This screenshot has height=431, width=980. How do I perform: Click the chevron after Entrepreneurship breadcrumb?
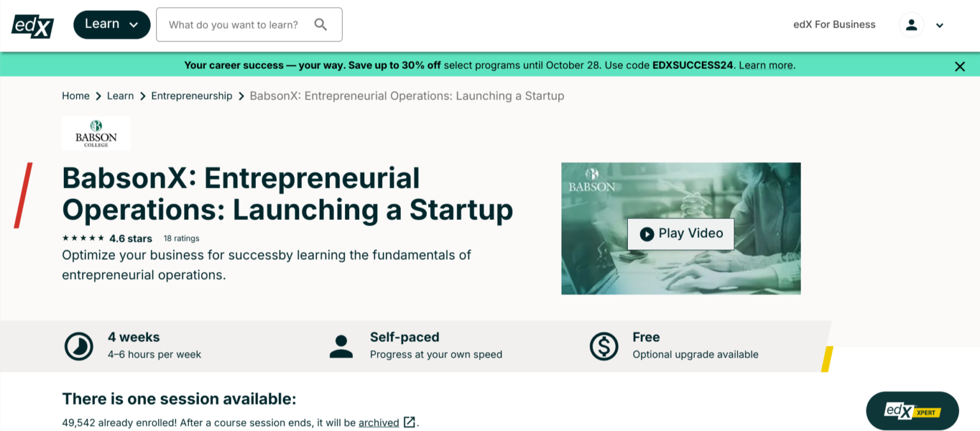click(241, 96)
